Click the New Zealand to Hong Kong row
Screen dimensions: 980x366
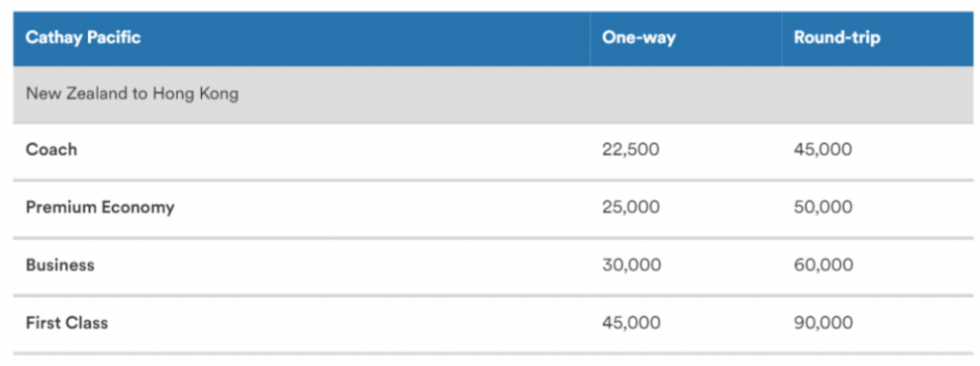click(493, 95)
